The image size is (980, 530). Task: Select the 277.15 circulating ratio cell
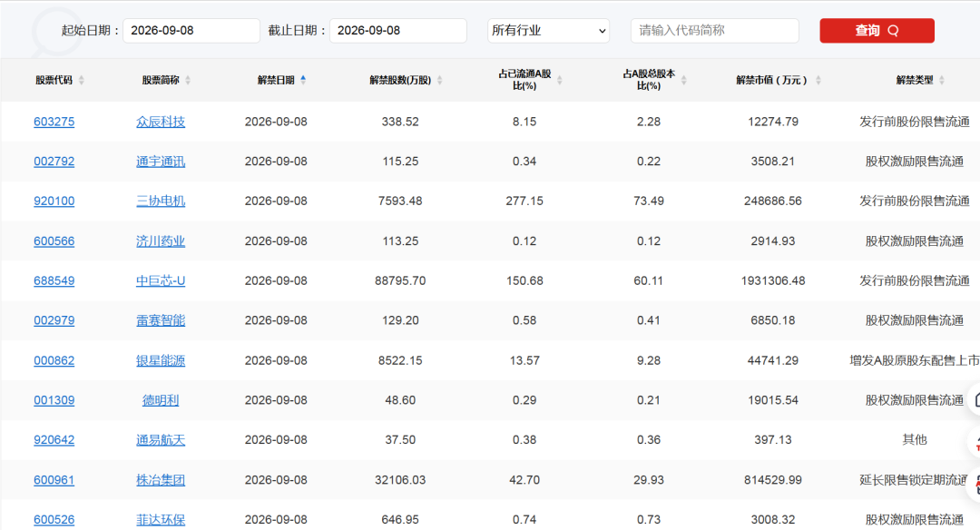point(524,201)
